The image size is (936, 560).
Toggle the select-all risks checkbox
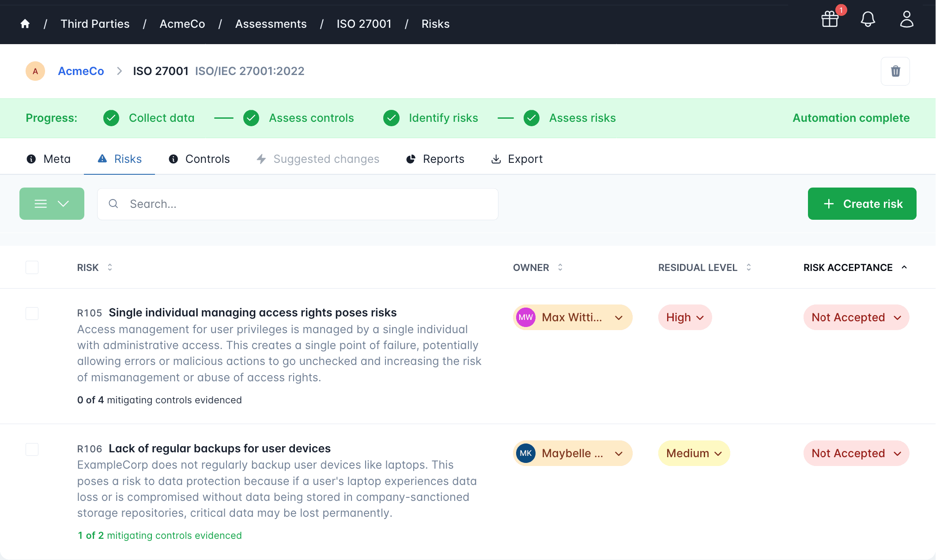point(32,267)
